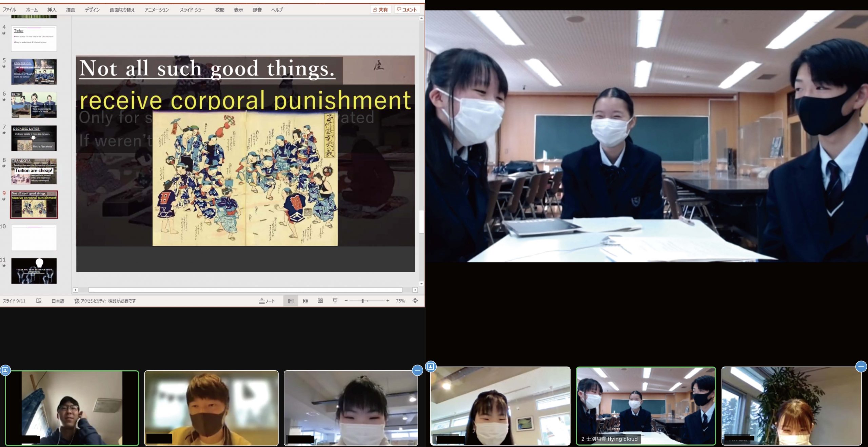Select video tile with plant in background
Screen dimensions: 868x447
(791, 406)
